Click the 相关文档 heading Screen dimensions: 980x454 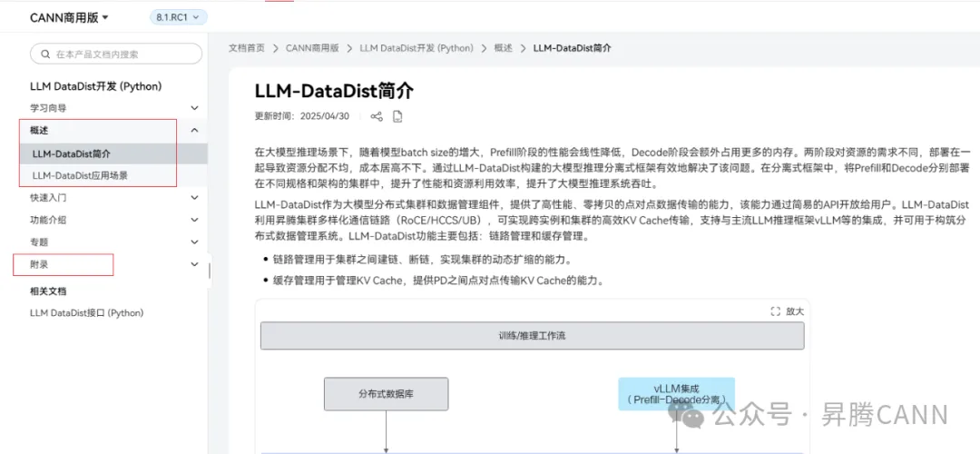pos(48,291)
